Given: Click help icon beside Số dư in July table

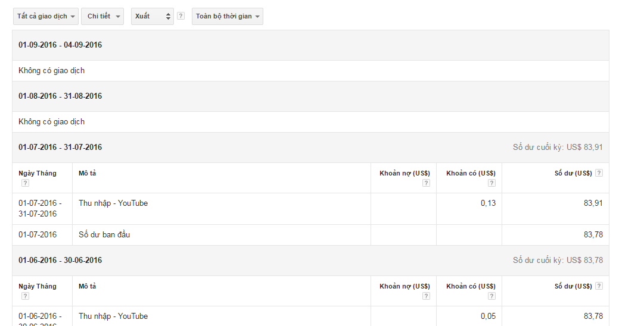Looking at the screenshot, I should [599, 173].
